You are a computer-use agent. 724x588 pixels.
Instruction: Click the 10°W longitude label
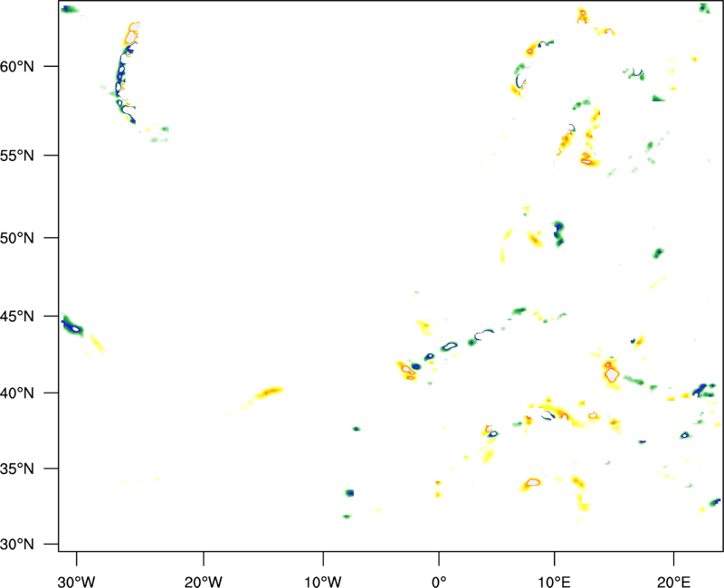[x=323, y=582]
